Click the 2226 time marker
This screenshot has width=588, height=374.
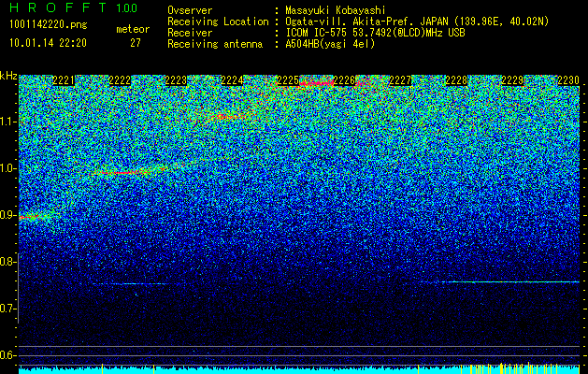(344, 80)
